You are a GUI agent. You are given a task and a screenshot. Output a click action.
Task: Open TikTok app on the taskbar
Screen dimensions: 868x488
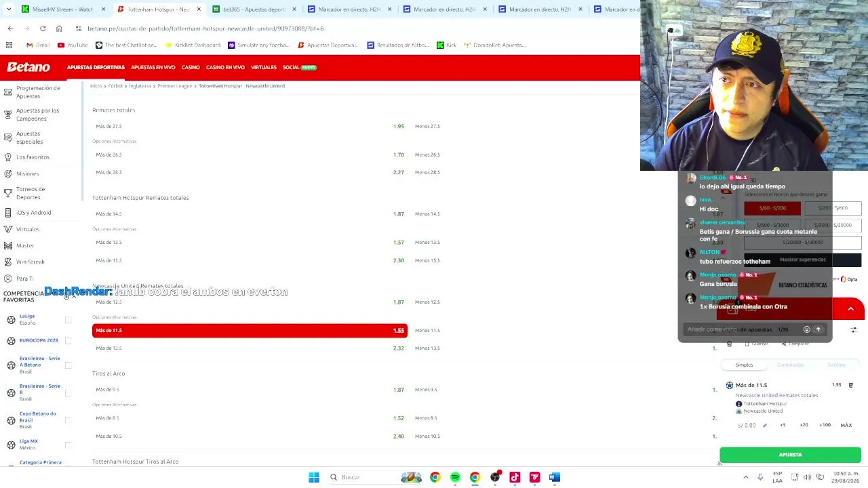pyautogui.click(x=515, y=477)
